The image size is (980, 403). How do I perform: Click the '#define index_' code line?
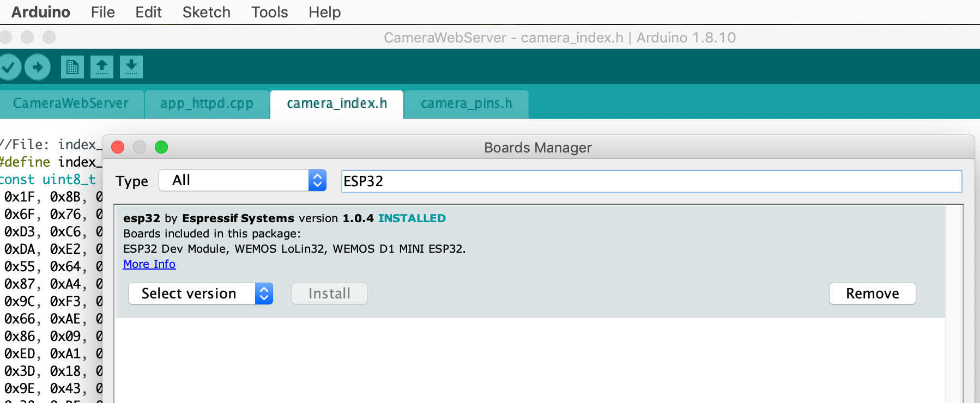(x=51, y=162)
